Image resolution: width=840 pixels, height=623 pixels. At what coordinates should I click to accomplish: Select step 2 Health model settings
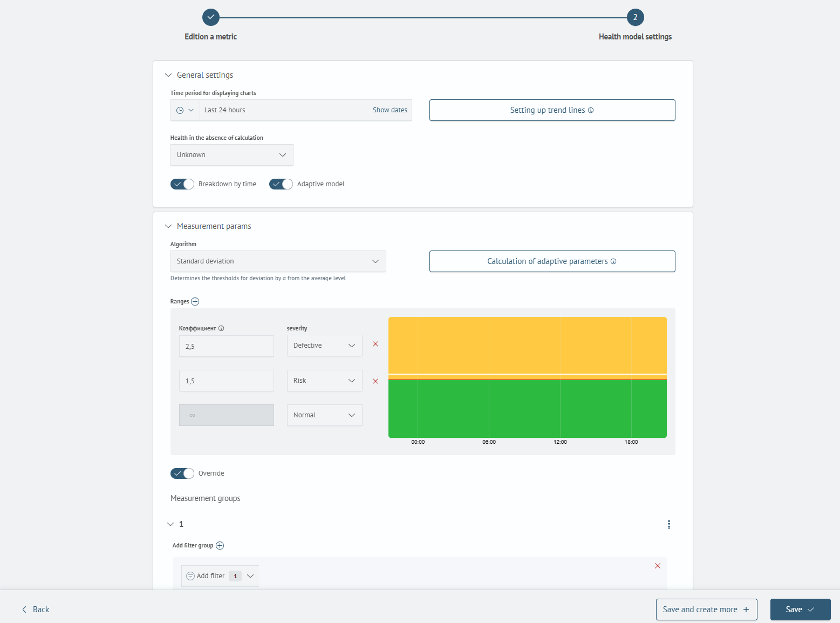(x=636, y=17)
